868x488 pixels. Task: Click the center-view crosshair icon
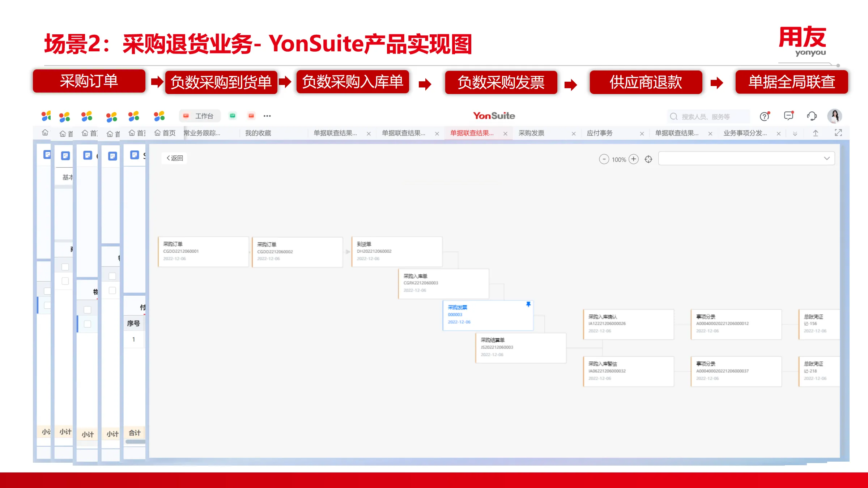click(648, 159)
